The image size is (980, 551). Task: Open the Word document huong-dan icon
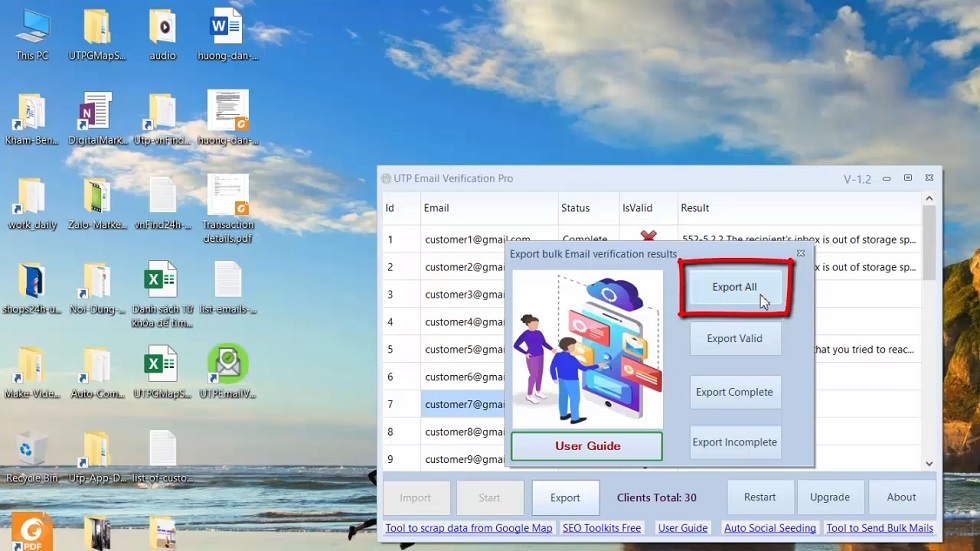click(x=227, y=30)
